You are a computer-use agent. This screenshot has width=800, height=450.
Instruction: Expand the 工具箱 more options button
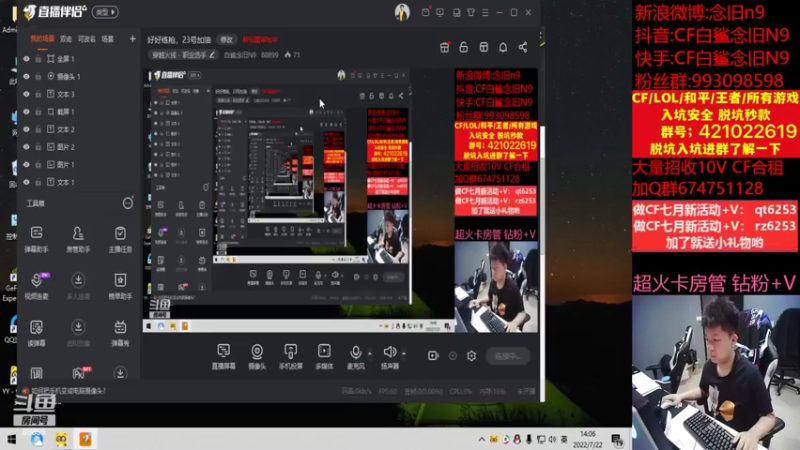coord(128,204)
